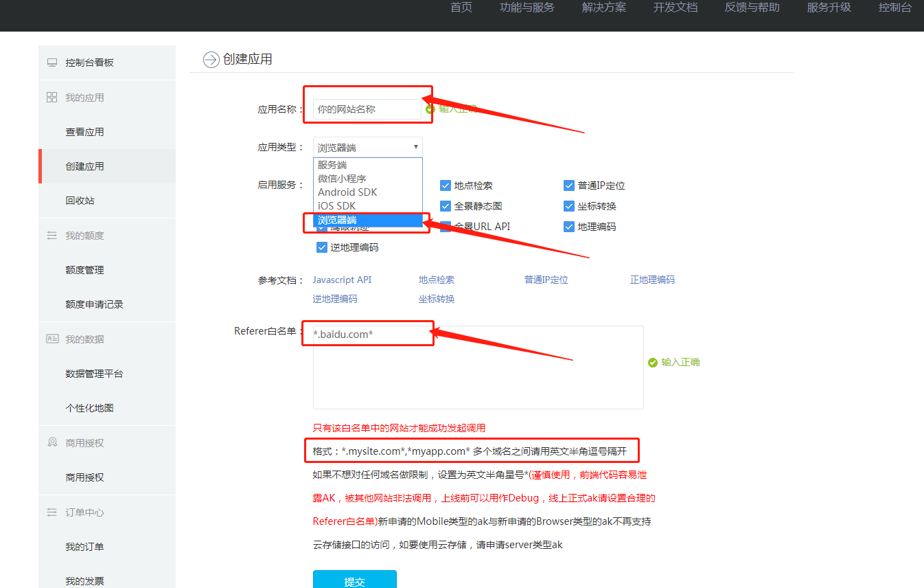924x588 pixels.
Task: Click the arrow icon beside 创建应用 title
Action: point(211,60)
